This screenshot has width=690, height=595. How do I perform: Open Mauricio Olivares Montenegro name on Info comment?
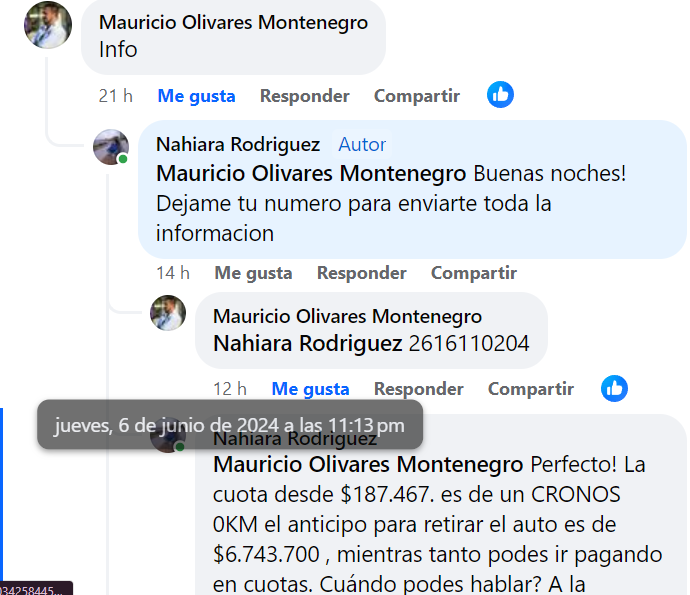pos(233,22)
